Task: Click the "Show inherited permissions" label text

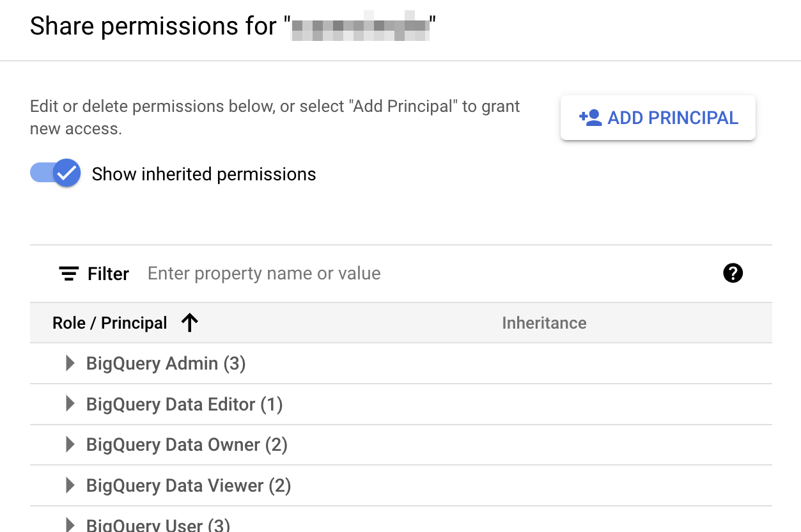Action: pyautogui.click(x=204, y=175)
